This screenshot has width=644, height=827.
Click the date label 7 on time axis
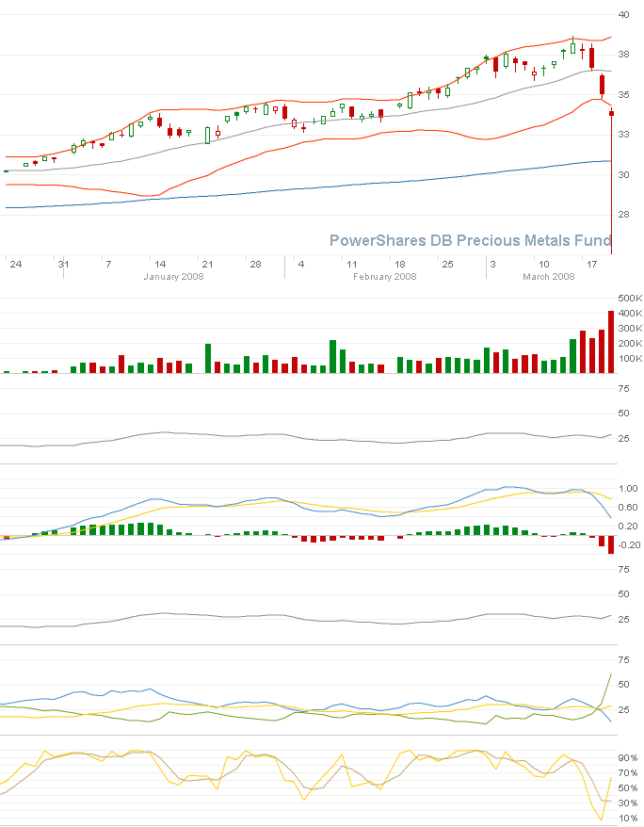108,265
